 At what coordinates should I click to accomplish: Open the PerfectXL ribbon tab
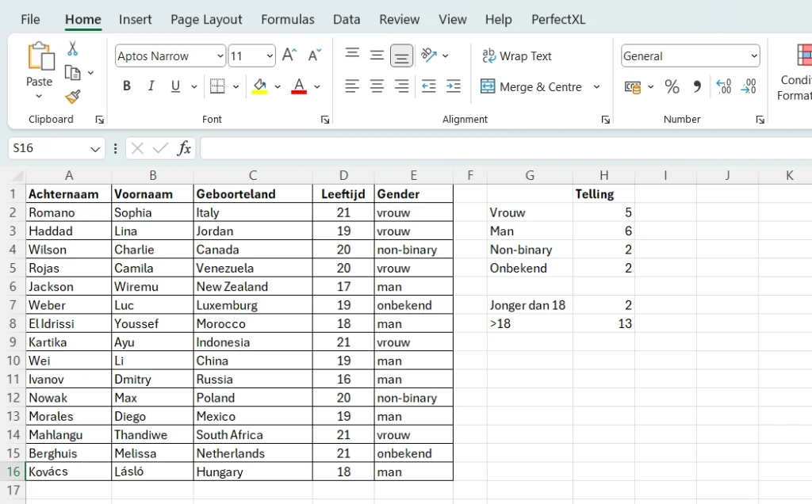558,19
